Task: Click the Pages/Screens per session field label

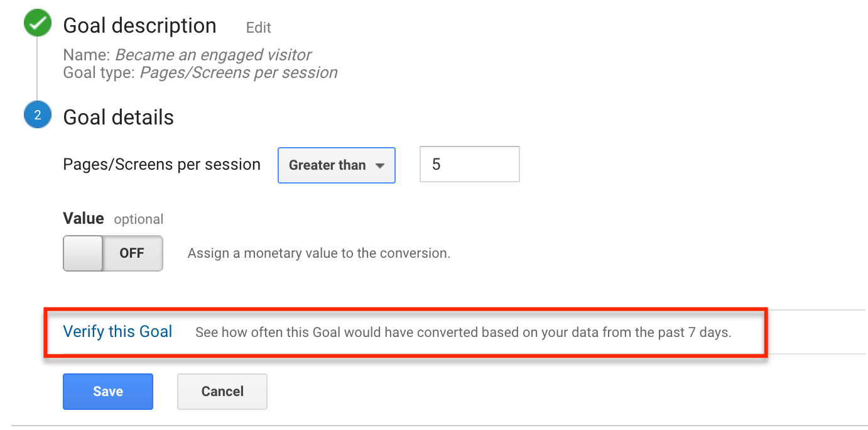Action: (162, 165)
